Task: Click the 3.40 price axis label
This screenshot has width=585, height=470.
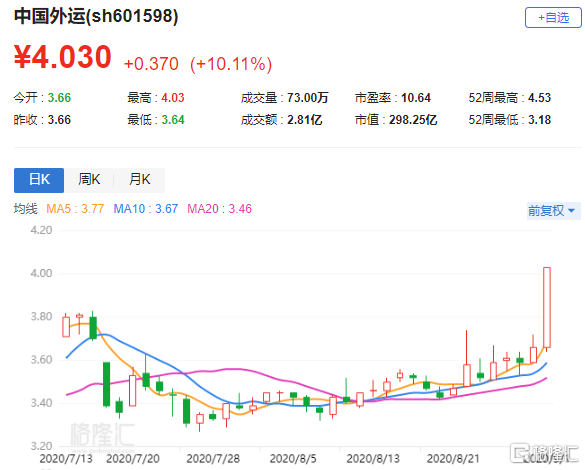Action: coord(41,403)
